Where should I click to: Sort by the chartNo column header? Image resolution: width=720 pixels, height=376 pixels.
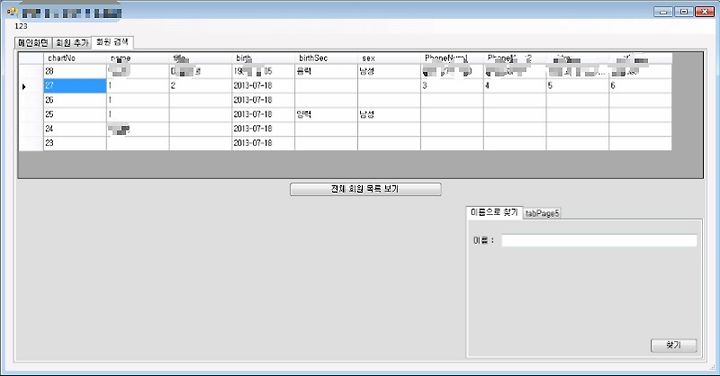click(75, 58)
